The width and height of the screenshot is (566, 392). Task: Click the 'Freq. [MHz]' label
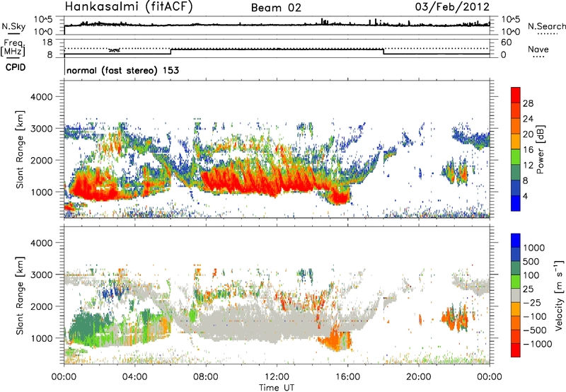click(13, 47)
